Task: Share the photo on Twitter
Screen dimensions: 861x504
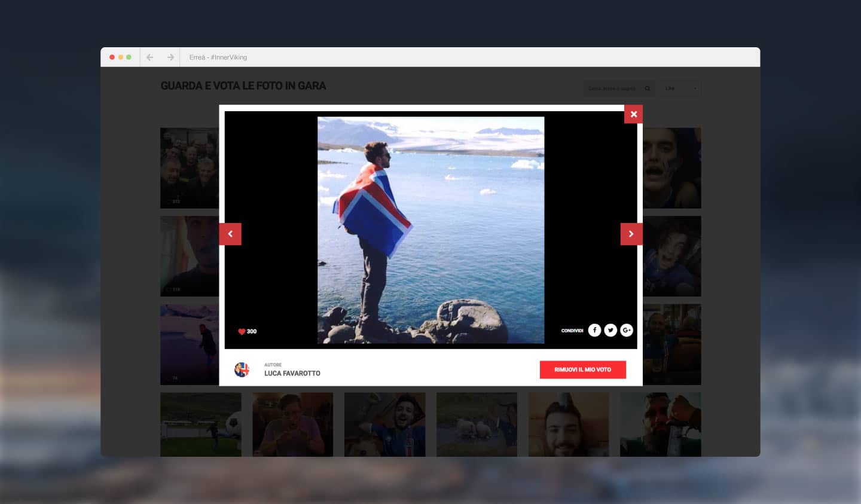Action: 610,330
